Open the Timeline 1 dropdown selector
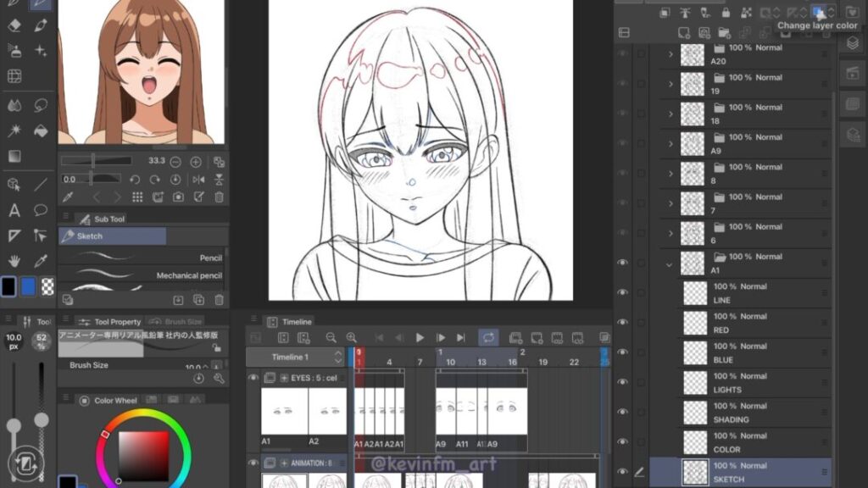Viewport: 868px width, 488px height. point(338,358)
